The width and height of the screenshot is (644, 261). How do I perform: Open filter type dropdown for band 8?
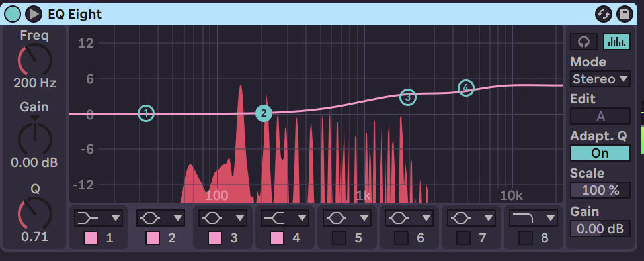[x=534, y=218]
